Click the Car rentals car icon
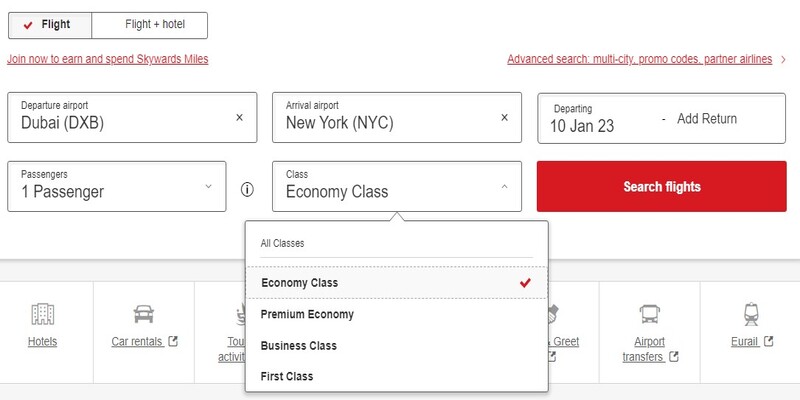 144,314
